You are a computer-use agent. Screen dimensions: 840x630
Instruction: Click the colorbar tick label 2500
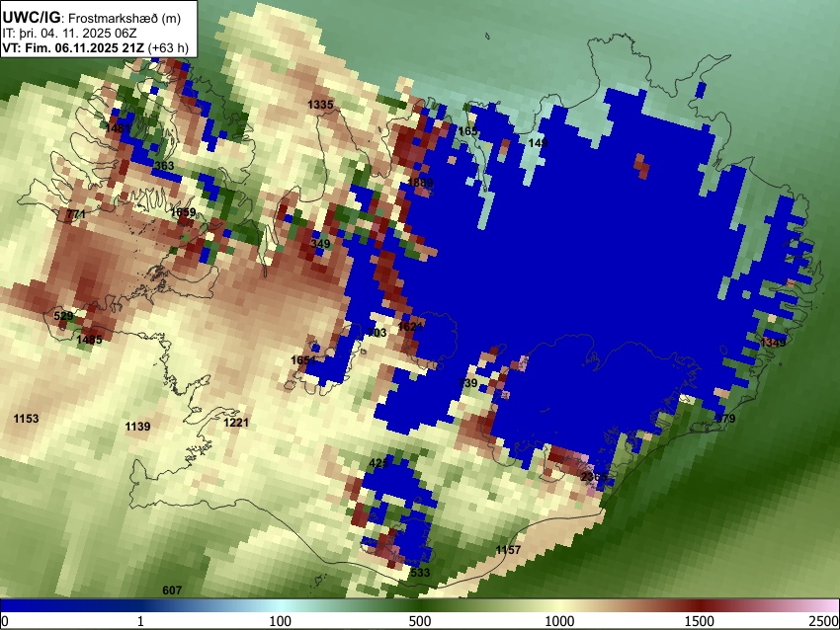pos(824,621)
